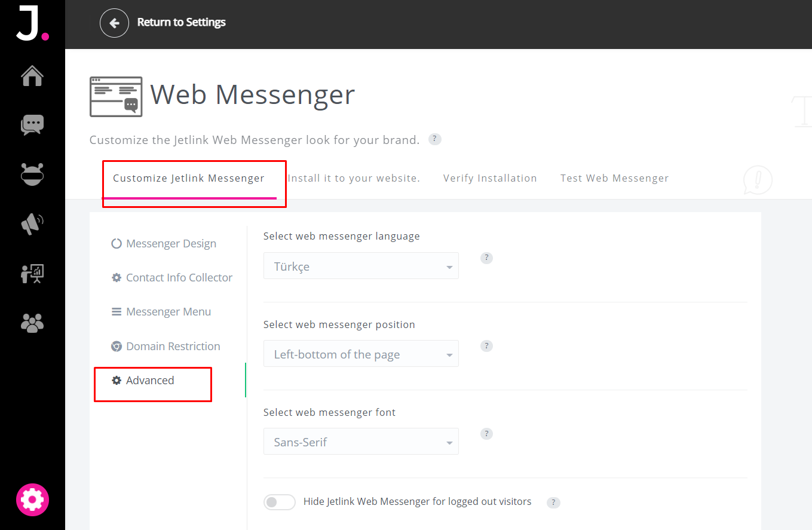Click help icon for messenger font
Image resolution: width=812 pixels, height=530 pixels.
tap(487, 434)
